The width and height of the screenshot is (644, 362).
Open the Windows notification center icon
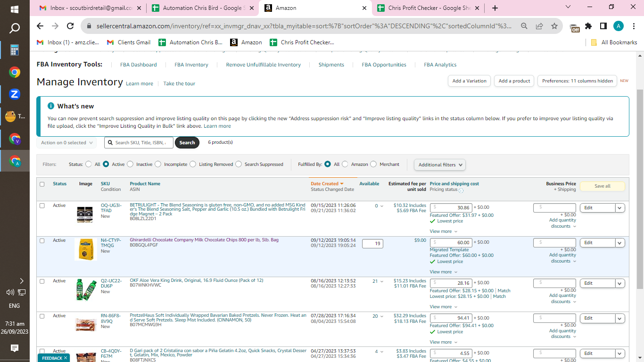tap(15, 348)
